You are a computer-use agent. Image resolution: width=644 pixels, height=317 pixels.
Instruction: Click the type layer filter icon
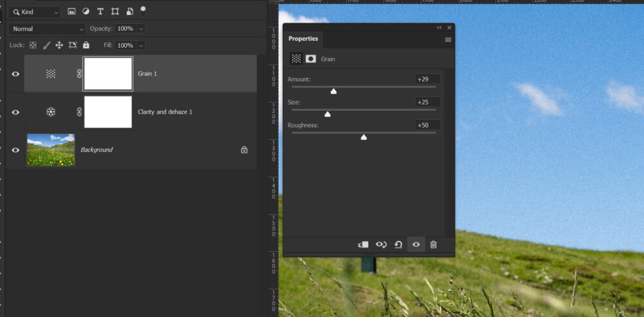100,12
